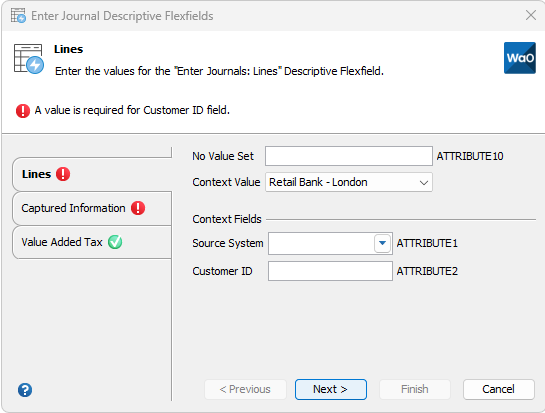
Task: Click the Next button
Action: (331, 389)
